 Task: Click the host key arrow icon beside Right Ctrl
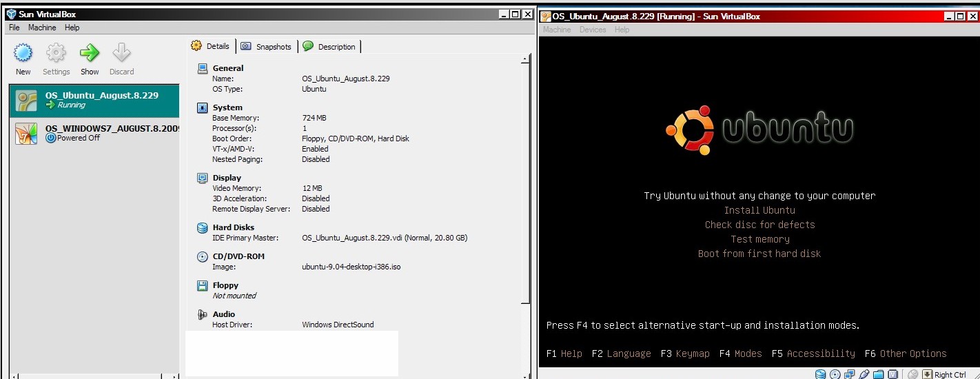(x=928, y=374)
